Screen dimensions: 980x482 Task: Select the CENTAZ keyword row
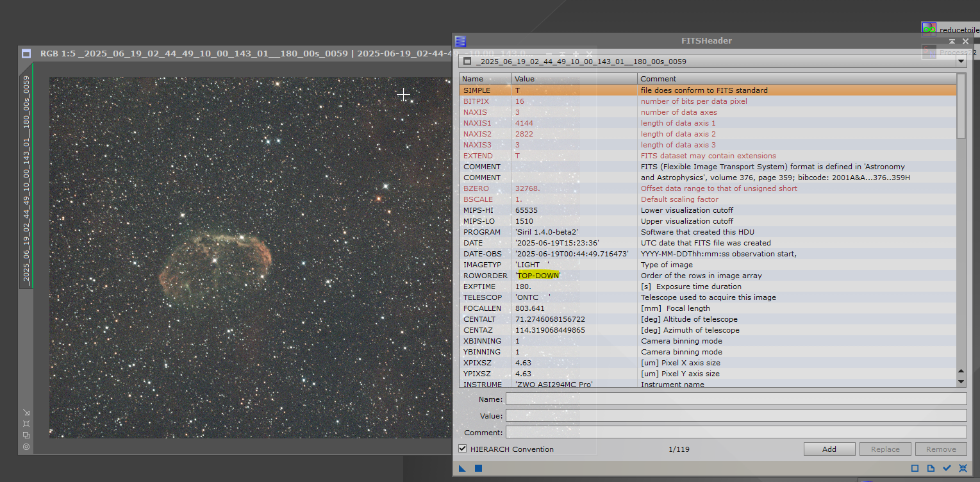pos(708,330)
